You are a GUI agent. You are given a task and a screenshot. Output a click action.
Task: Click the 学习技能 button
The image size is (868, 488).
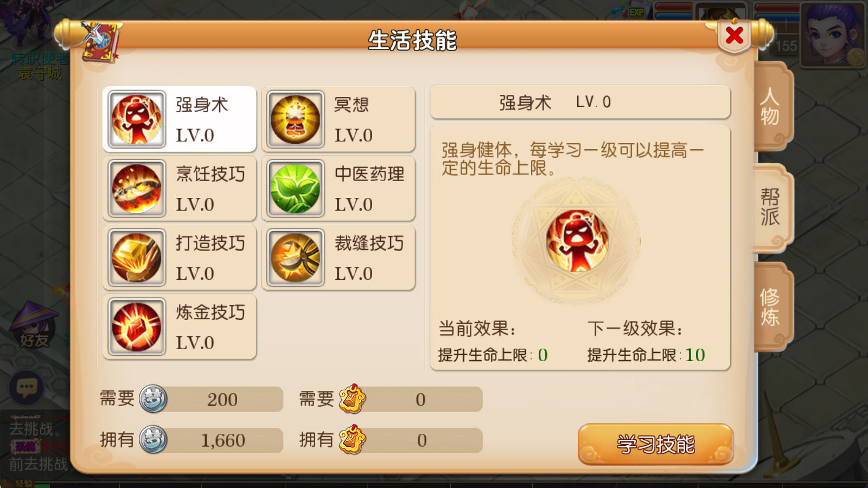(x=656, y=444)
